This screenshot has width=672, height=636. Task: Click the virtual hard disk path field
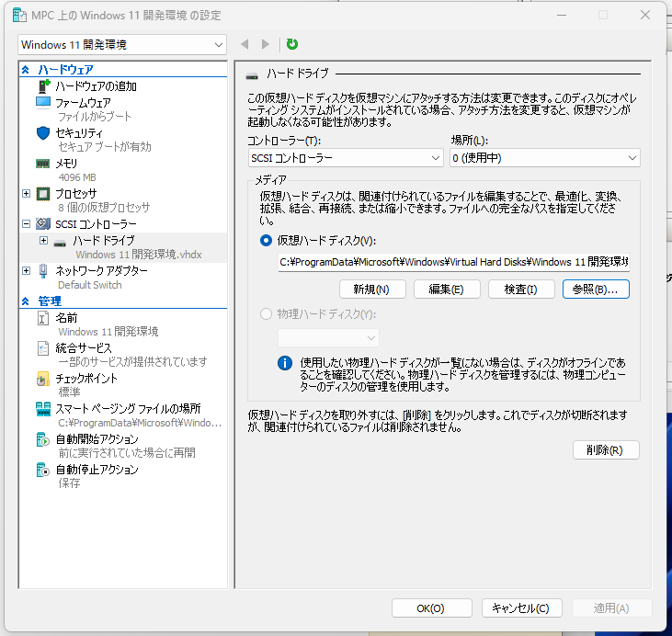tap(454, 262)
